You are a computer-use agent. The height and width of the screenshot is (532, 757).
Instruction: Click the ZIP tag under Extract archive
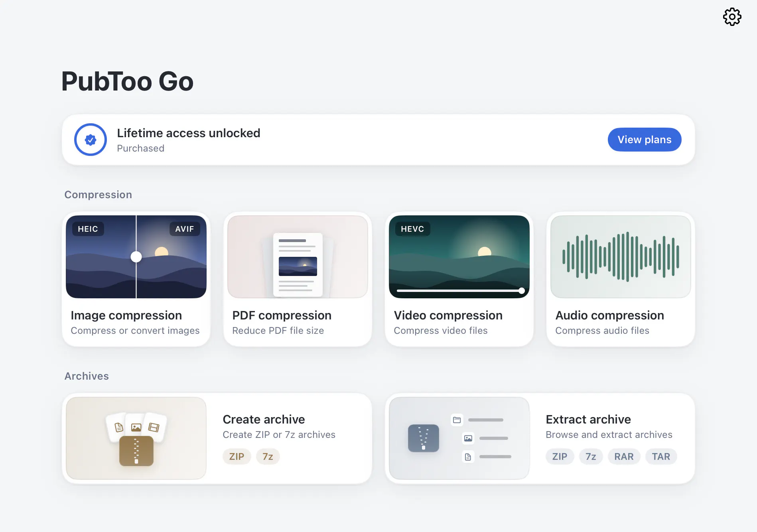point(560,457)
